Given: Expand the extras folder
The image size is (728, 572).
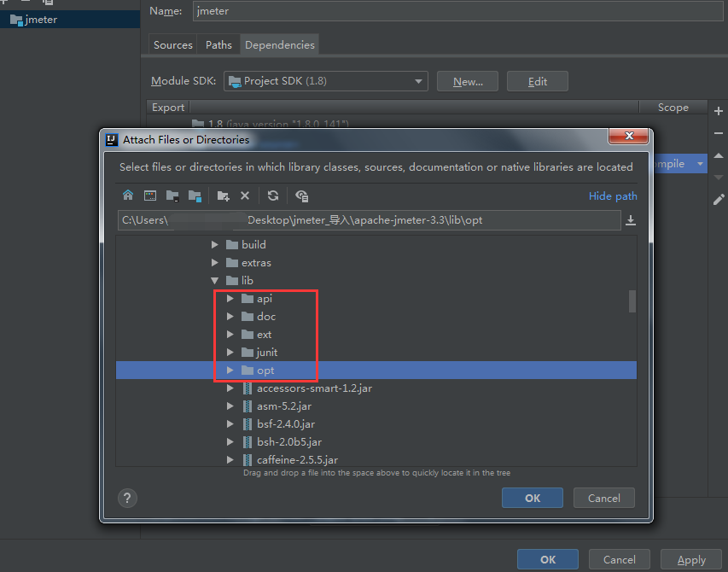Looking at the screenshot, I should pos(214,262).
